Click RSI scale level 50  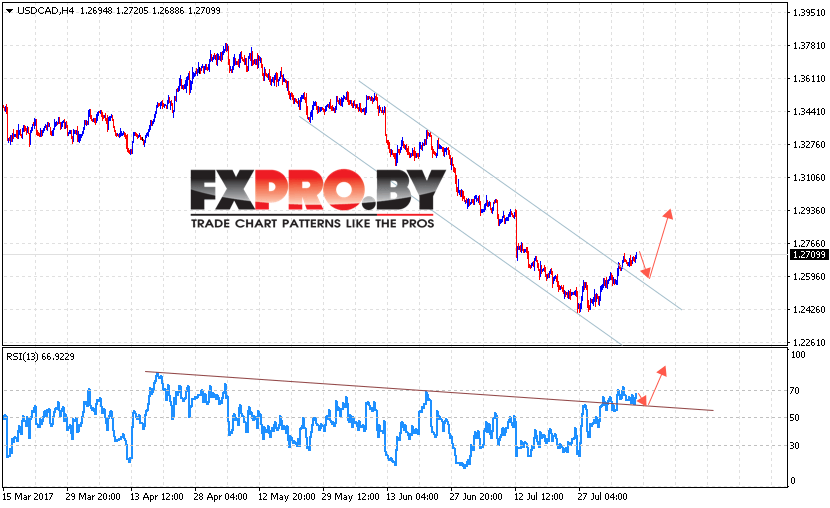click(x=795, y=418)
